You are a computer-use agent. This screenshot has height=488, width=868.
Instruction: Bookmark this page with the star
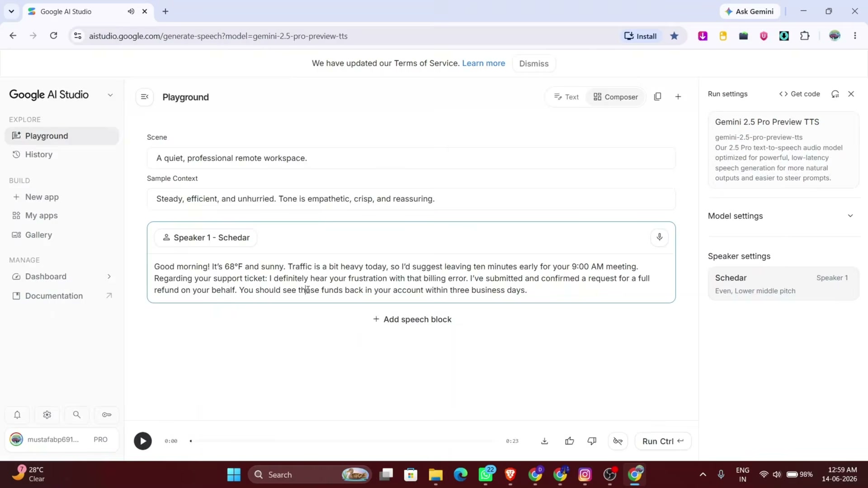[674, 36]
